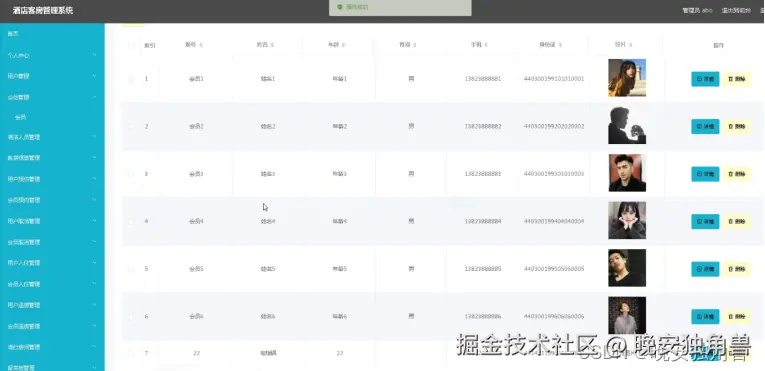Tick the checkbox in row 会员6
The image size is (765, 371).
click(x=130, y=316)
